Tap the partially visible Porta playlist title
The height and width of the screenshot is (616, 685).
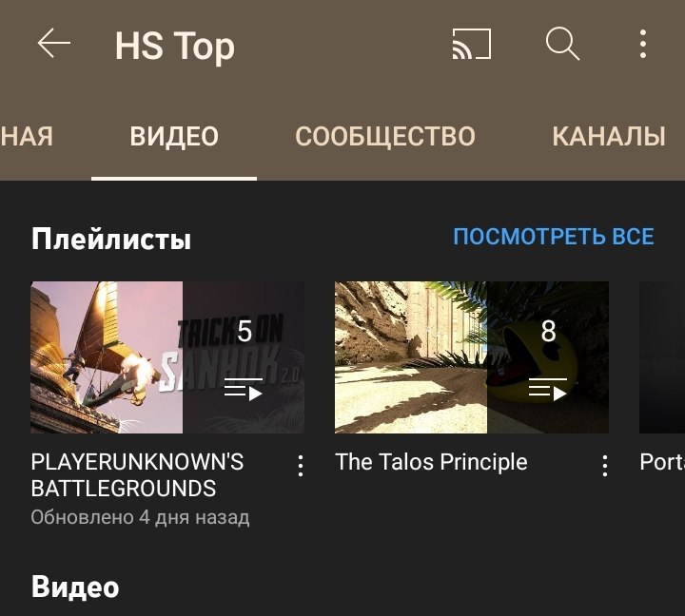coord(662,462)
